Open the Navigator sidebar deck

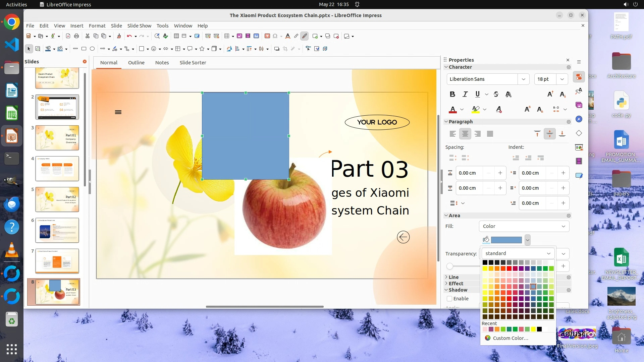pos(579,119)
